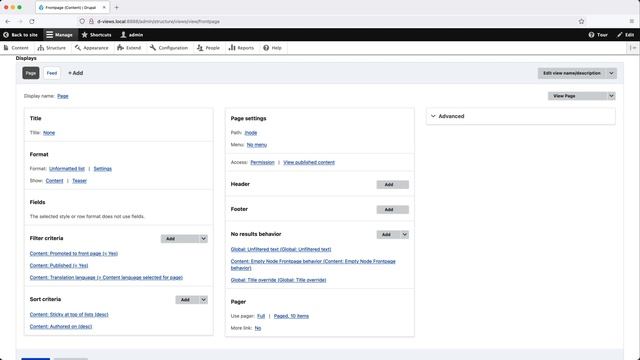
Task: Open format Settings link
Action: [x=102, y=169]
